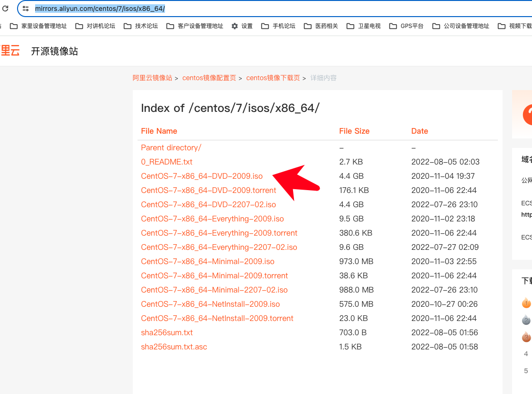Select date 2020-11-04 19:37

pos(443,176)
